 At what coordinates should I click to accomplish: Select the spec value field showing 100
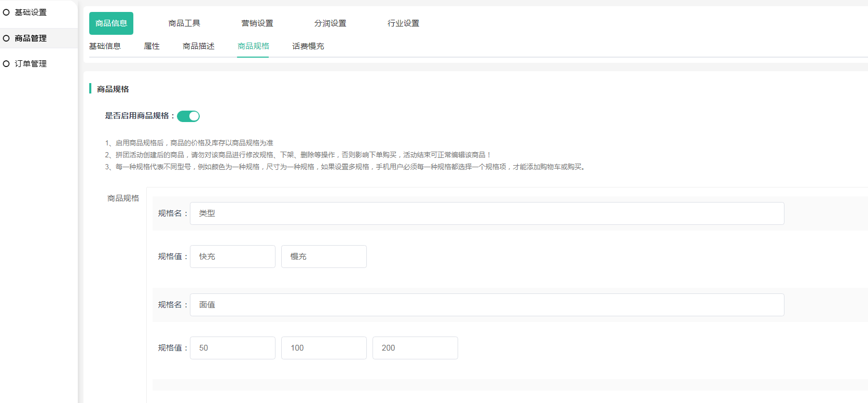324,348
